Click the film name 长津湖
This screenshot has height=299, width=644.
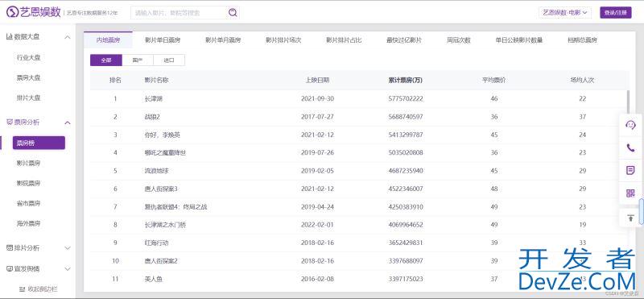point(154,98)
